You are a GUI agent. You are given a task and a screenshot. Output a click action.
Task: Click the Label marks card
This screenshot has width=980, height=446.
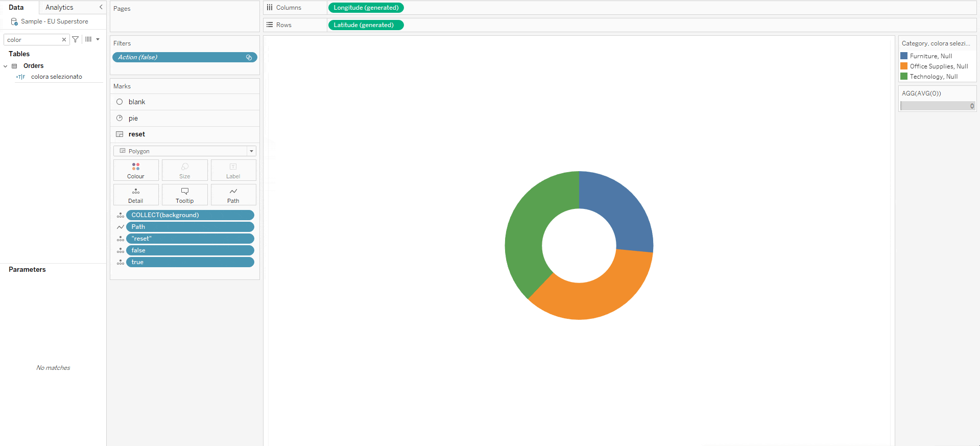tap(233, 170)
